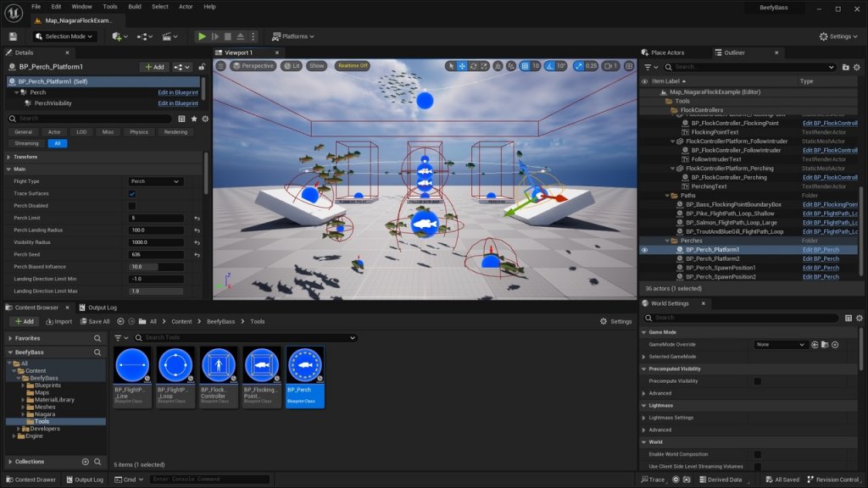Open the Blueprints toolbar icon menu
The width and height of the screenshot is (868, 488).
[145, 36]
